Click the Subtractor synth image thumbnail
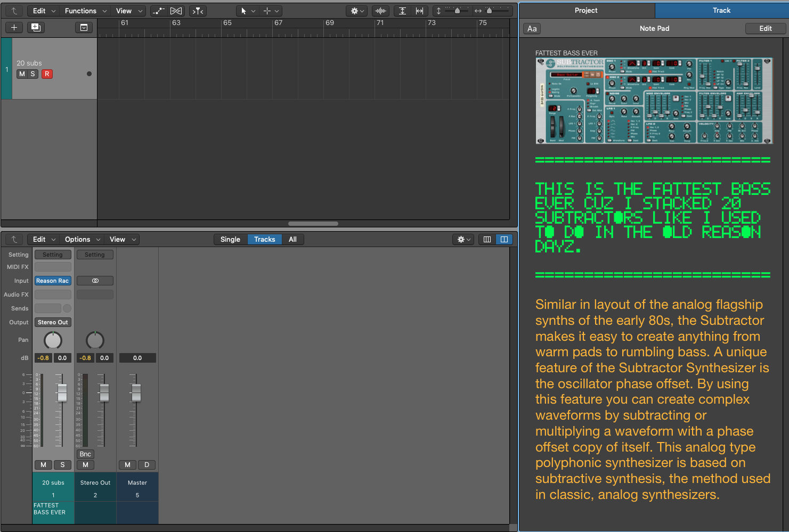This screenshot has width=789, height=532. [x=654, y=101]
